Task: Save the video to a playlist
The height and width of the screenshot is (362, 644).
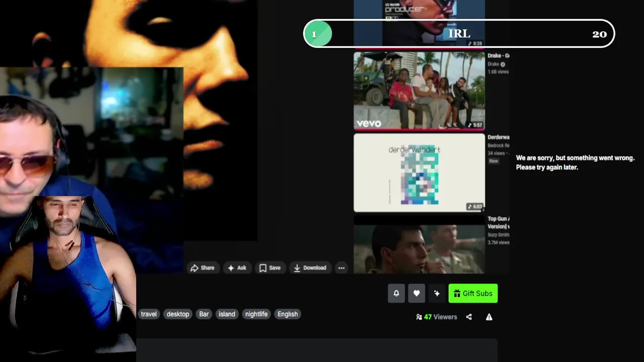Action: (x=270, y=268)
